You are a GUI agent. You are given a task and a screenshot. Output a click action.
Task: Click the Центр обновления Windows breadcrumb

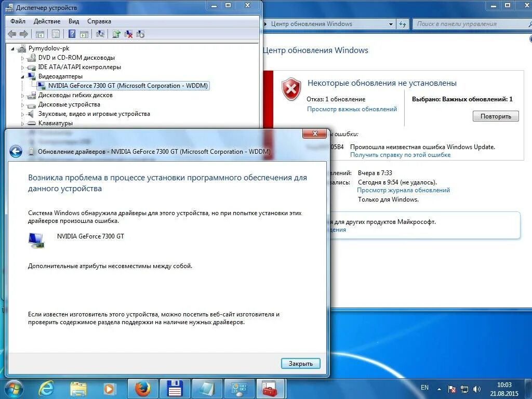tap(312, 24)
